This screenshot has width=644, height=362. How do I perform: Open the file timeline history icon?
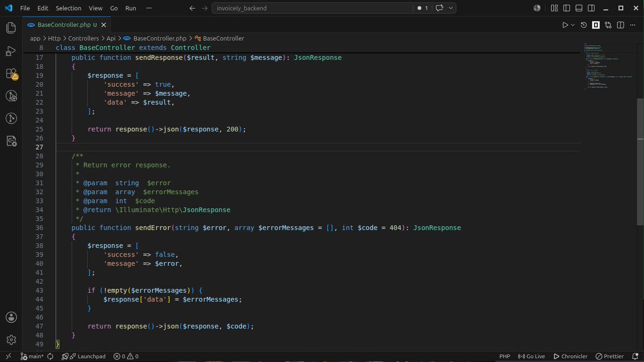click(584, 25)
